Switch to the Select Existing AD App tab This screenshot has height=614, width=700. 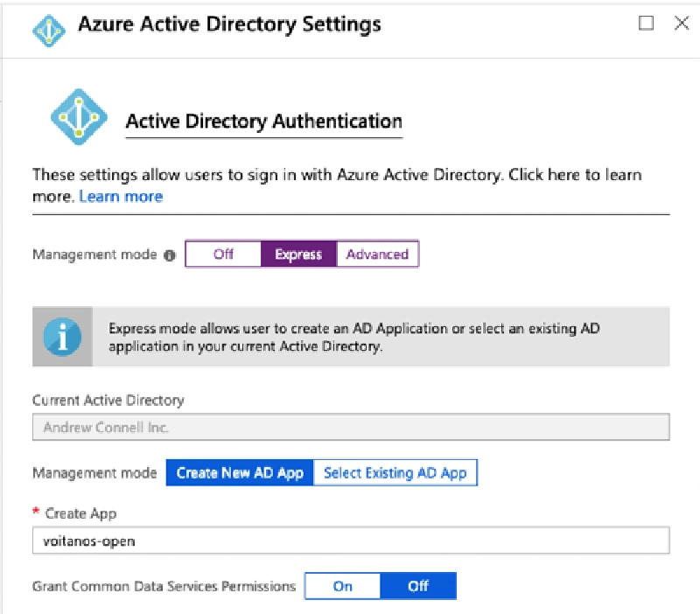pyautogui.click(x=395, y=472)
